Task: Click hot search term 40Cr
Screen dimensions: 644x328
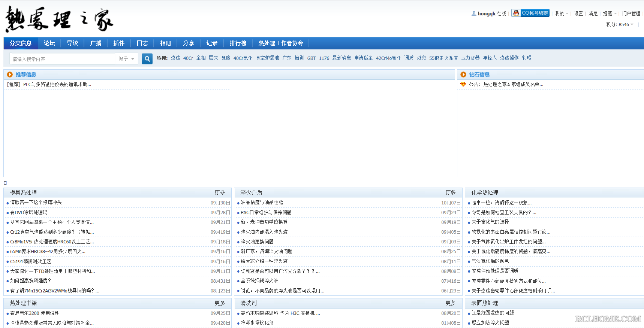Action: pyautogui.click(x=188, y=58)
